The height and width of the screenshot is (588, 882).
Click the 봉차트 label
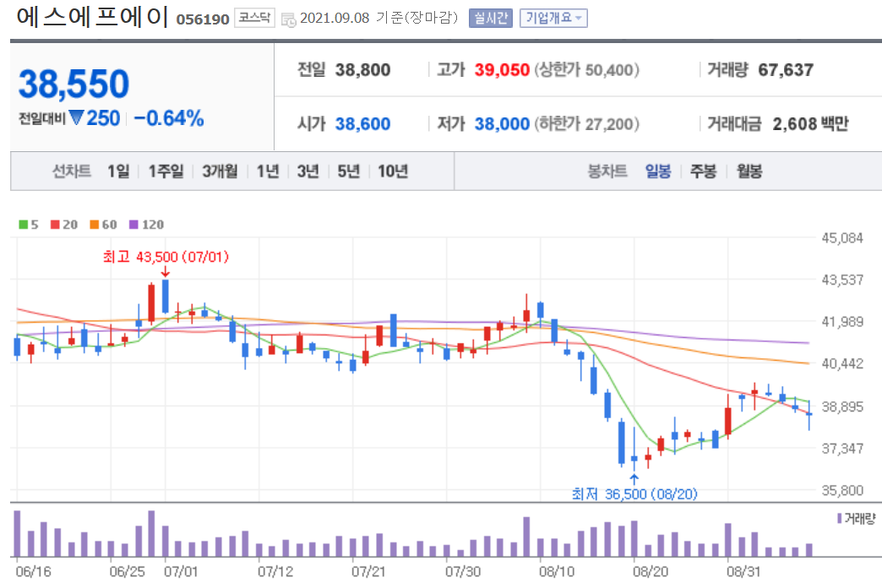(607, 171)
